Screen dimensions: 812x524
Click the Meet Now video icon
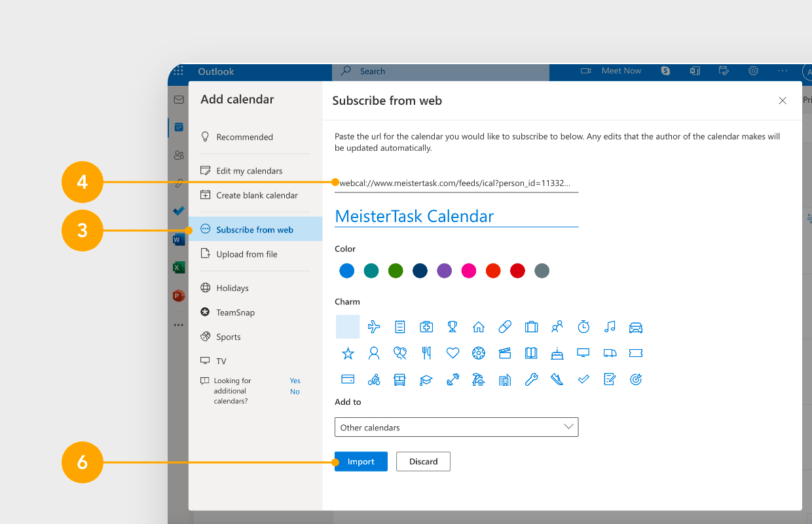coord(586,71)
